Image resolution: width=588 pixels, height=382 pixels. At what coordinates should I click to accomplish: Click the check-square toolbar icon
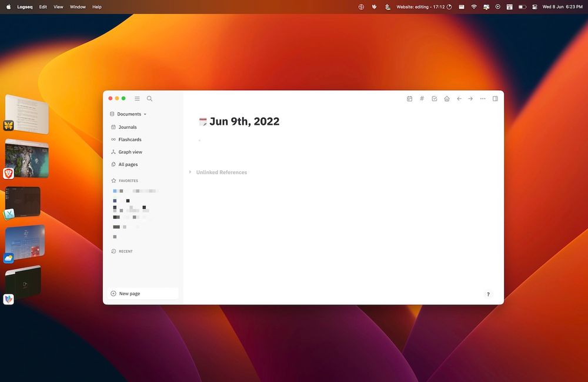[x=434, y=98]
